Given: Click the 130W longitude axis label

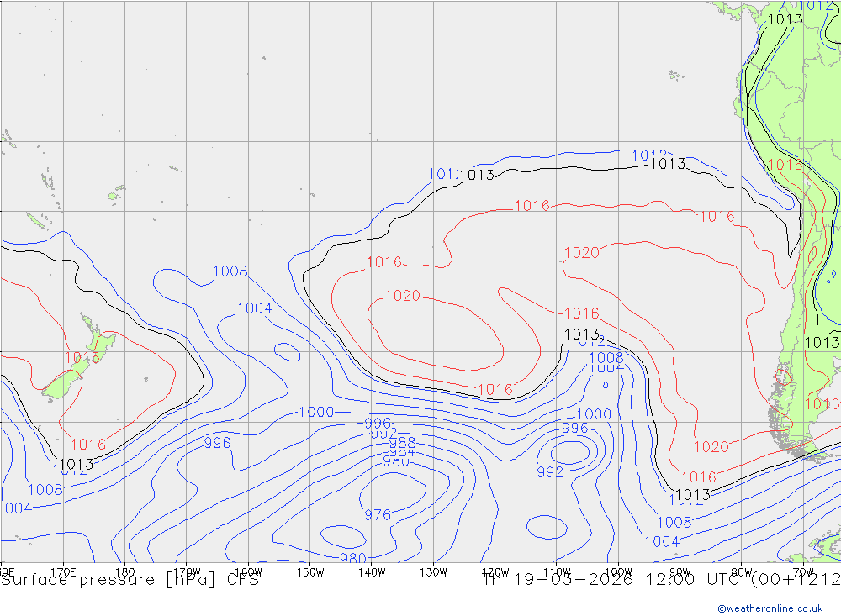Looking at the screenshot, I should coord(433,571).
